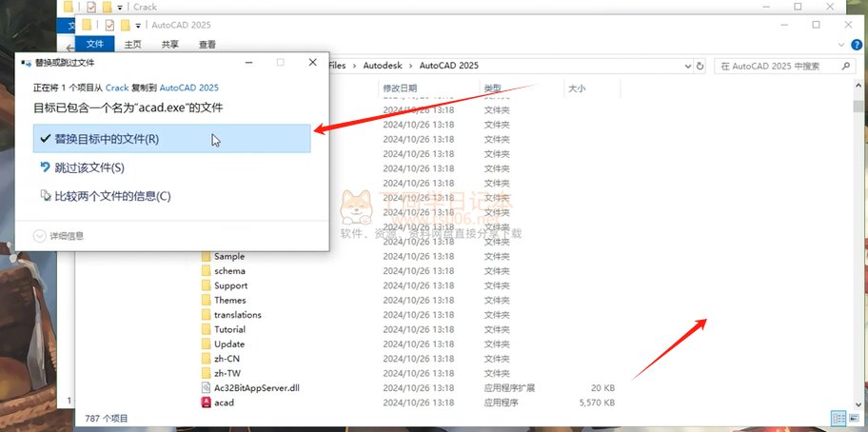This screenshot has width=868, height=432.
Task: Expand the ribbon with the chevron
Action: pos(841,45)
